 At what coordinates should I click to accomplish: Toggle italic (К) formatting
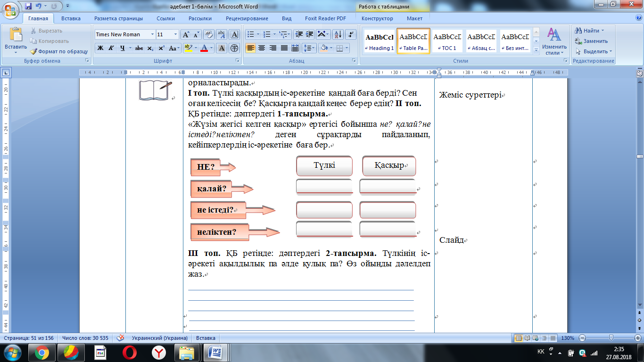click(111, 48)
